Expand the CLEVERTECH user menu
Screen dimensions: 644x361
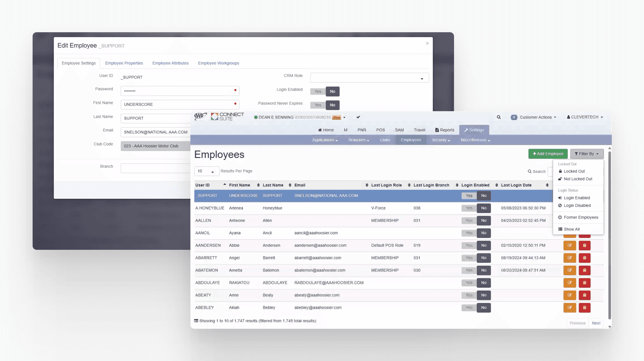585,117
